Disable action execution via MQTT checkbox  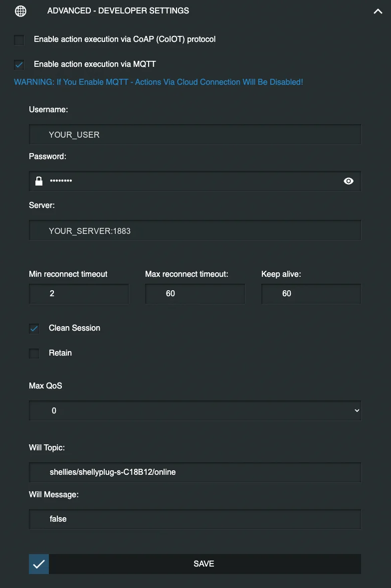click(x=19, y=64)
